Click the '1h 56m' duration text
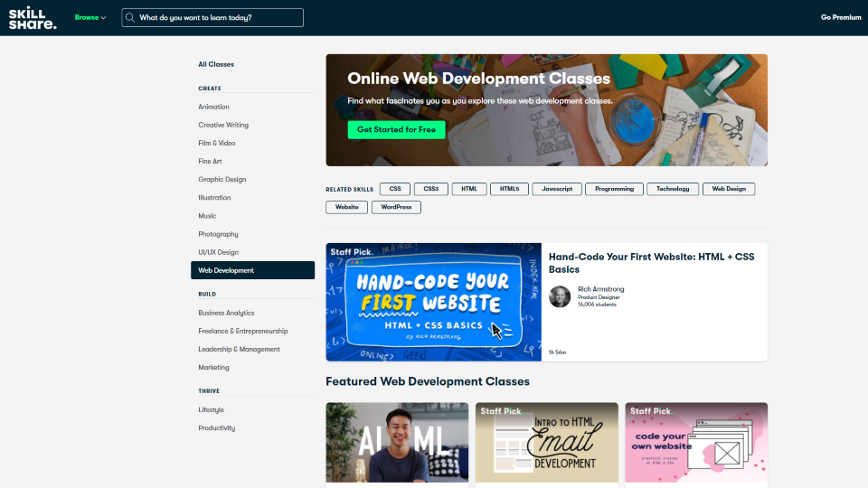Viewport: 868px width, 488px height. [x=558, y=352]
